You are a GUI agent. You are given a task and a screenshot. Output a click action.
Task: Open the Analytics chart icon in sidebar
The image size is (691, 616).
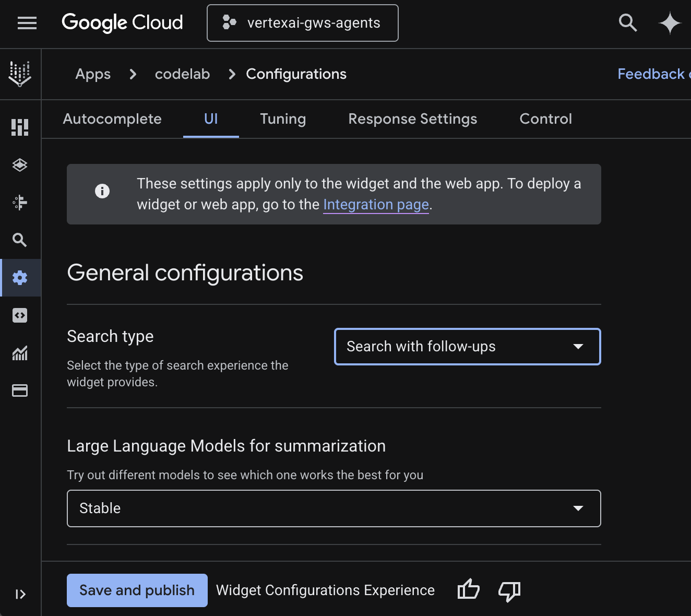point(20,353)
